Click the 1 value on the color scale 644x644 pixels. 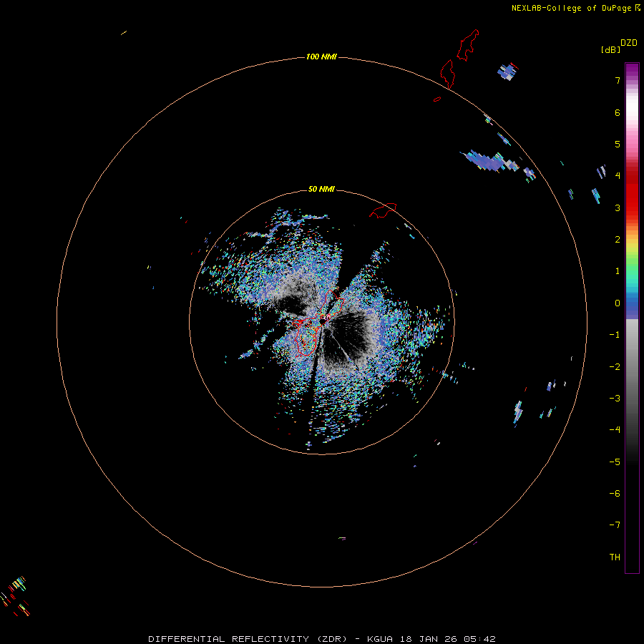click(618, 271)
